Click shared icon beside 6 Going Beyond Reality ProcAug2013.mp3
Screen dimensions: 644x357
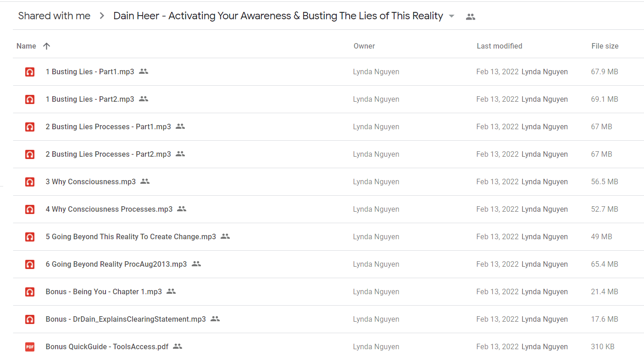(196, 264)
